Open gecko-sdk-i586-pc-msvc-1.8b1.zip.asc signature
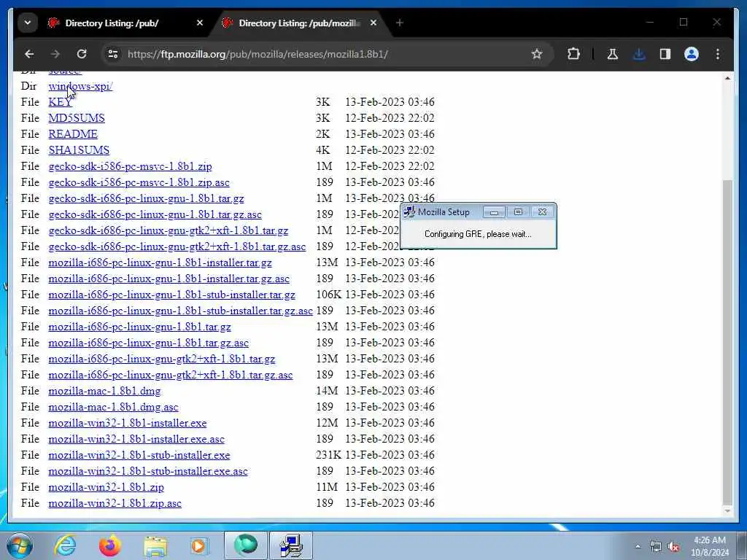 139,182
